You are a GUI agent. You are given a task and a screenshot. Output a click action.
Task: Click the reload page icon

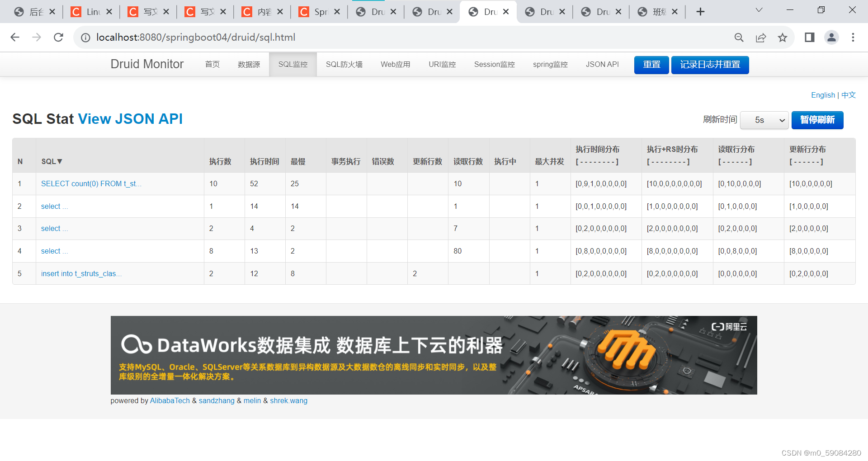(x=58, y=38)
